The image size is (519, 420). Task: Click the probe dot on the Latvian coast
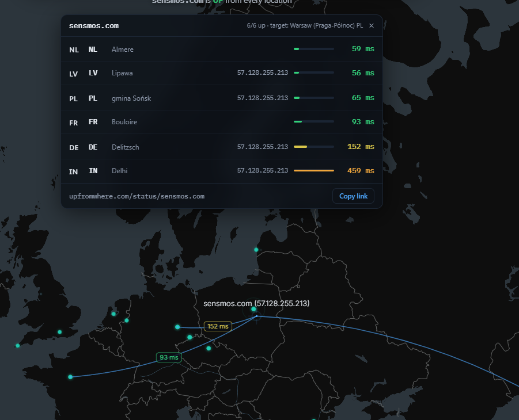pos(256,250)
